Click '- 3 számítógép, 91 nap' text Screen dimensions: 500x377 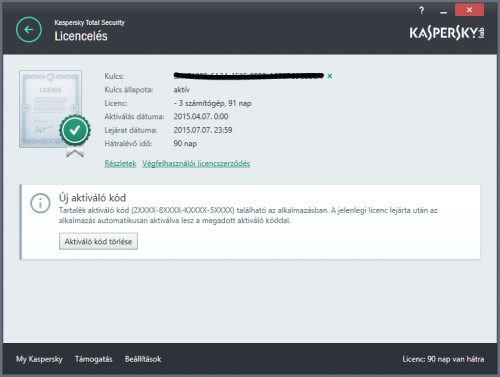coord(212,103)
